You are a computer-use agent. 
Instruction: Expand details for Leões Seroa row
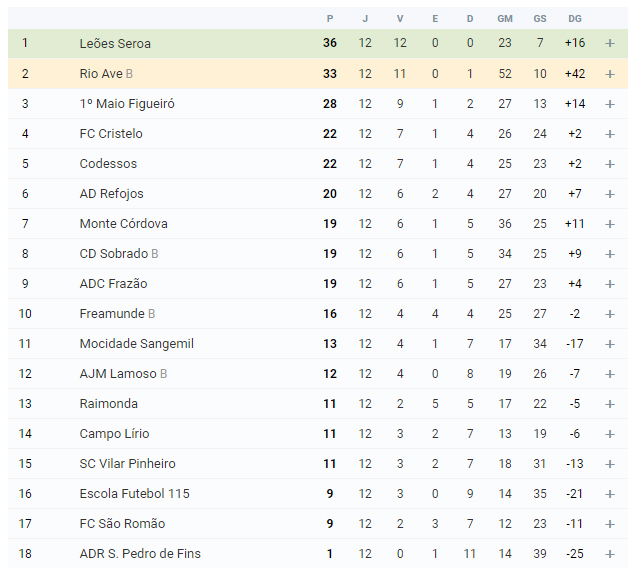click(x=610, y=43)
